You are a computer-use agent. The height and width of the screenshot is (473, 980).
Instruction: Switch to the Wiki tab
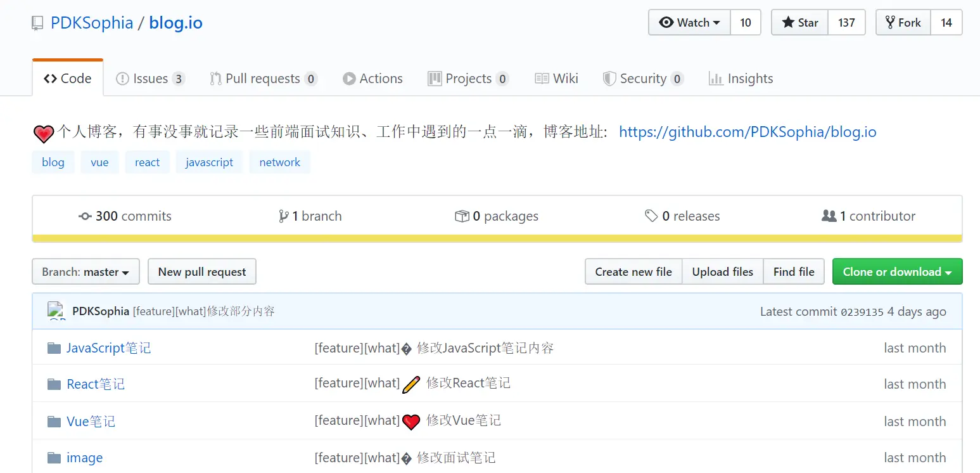coord(556,79)
